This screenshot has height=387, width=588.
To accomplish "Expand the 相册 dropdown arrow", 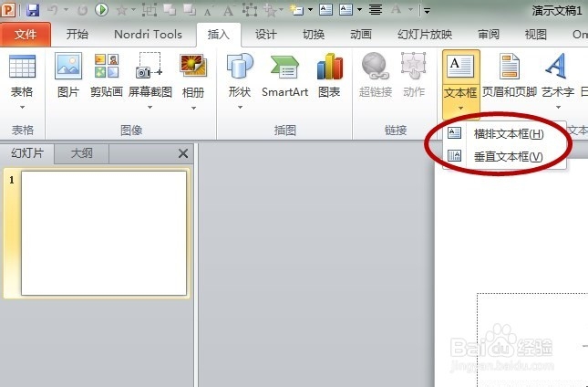I will coord(193,108).
